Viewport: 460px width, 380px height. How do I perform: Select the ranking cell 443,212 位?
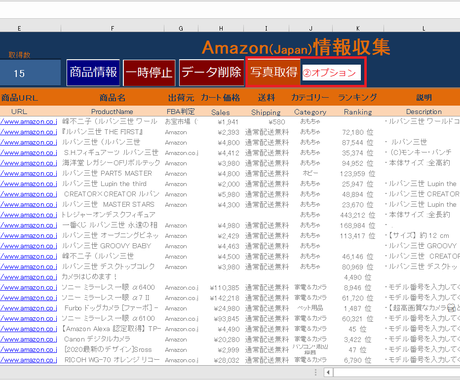[358, 215]
